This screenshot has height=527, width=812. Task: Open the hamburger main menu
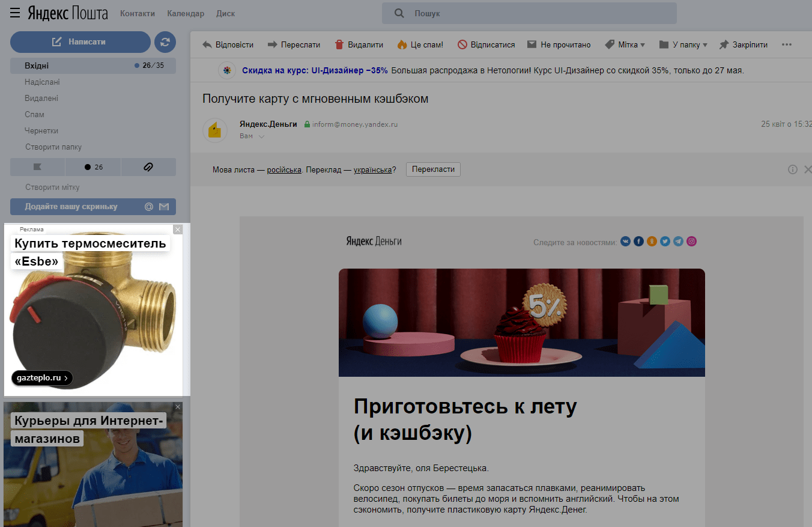point(15,13)
